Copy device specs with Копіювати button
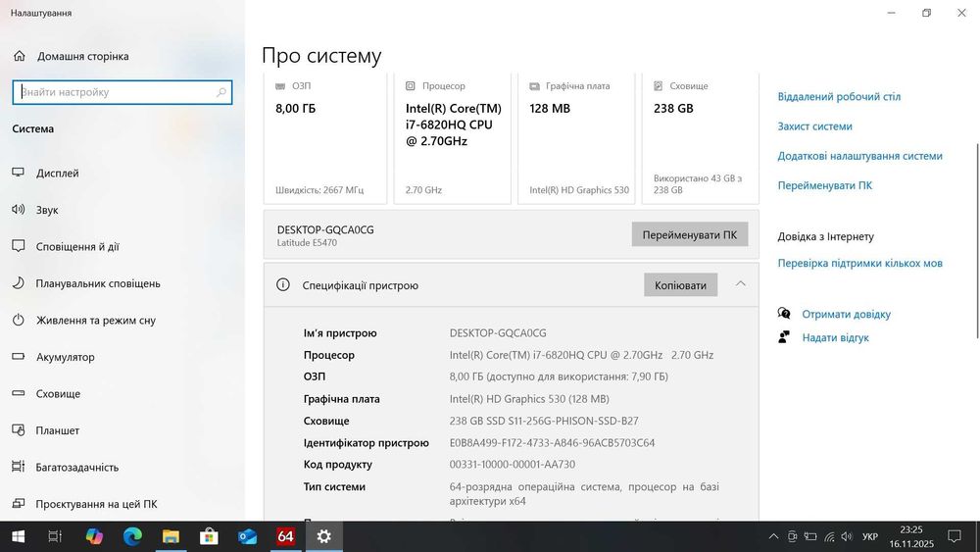This screenshot has height=552, width=980. (x=681, y=285)
